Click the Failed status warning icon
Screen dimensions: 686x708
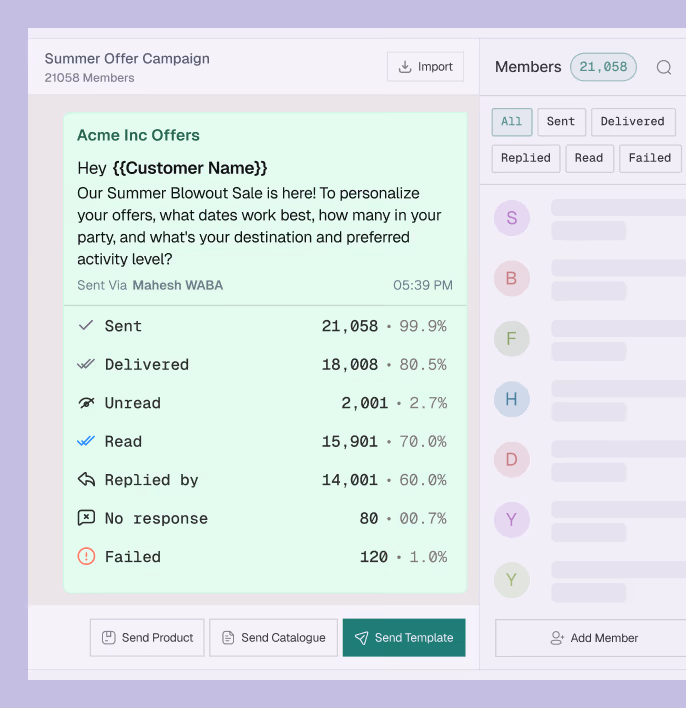pyautogui.click(x=86, y=556)
